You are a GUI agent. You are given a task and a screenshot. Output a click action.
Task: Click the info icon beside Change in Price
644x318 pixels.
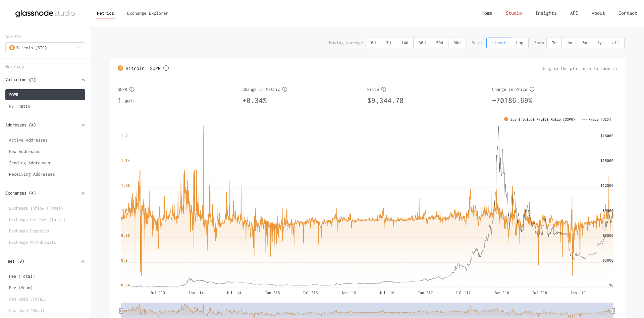pos(532,89)
